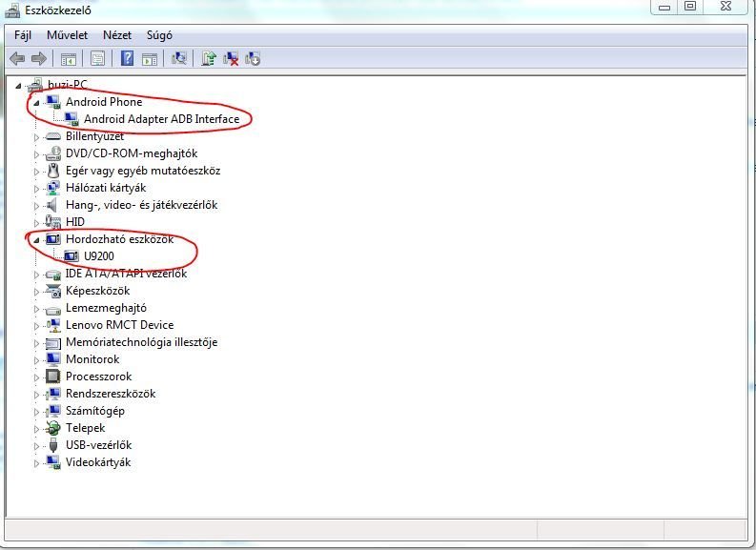Image resolution: width=756 pixels, height=550 pixels.
Task: Click the speaker icon for Hang-, video-
Action: (52, 205)
